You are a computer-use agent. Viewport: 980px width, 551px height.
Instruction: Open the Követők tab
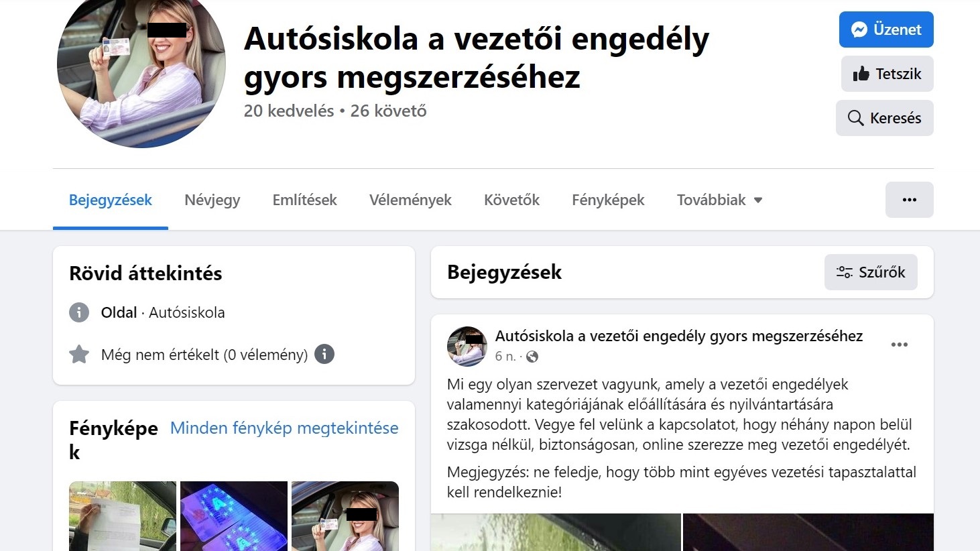tap(511, 200)
